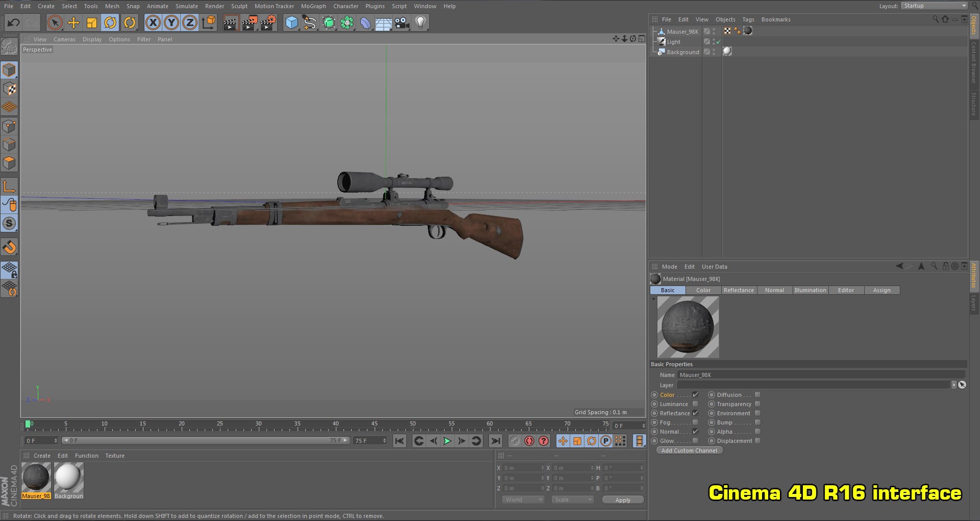Click the green array modeling icon
This screenshot has width=980, height=521.
point(347,22)
